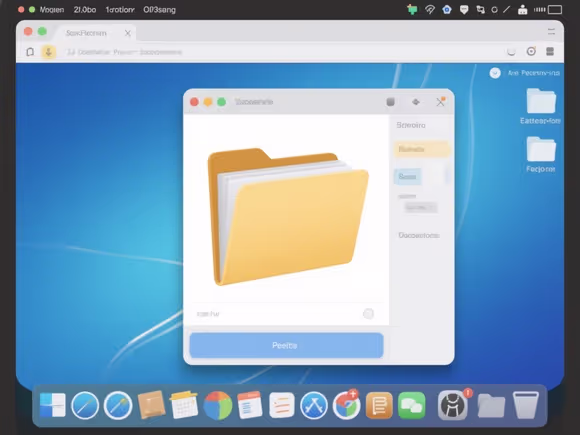Open the gray folder in the dock
The image size is (580, 435).
click(491, 405)
